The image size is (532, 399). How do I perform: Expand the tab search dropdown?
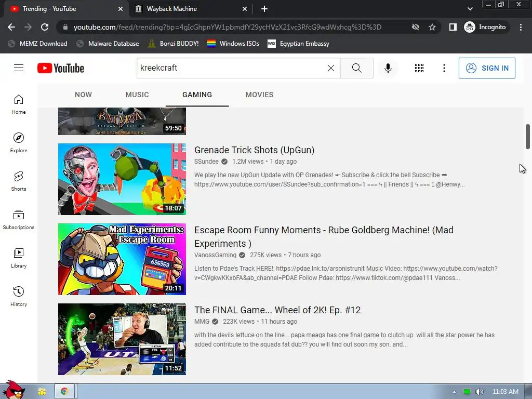tap(470, 9)
